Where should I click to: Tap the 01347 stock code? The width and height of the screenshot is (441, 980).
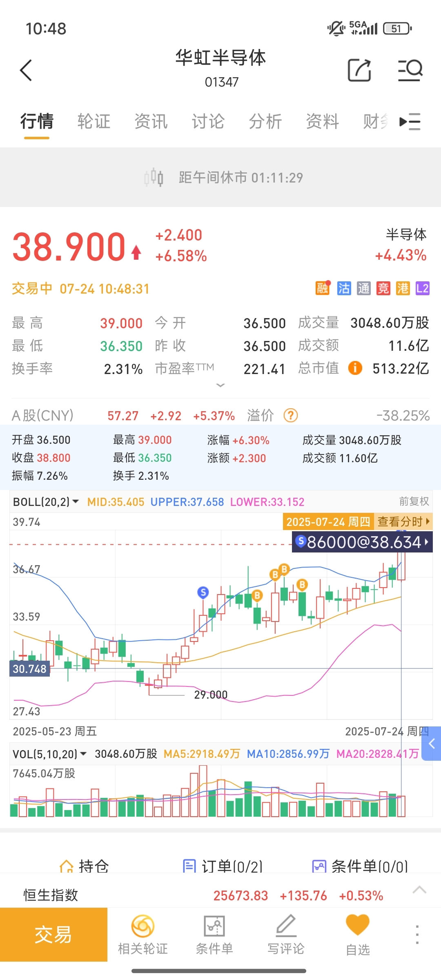click(x=221, y=82)
